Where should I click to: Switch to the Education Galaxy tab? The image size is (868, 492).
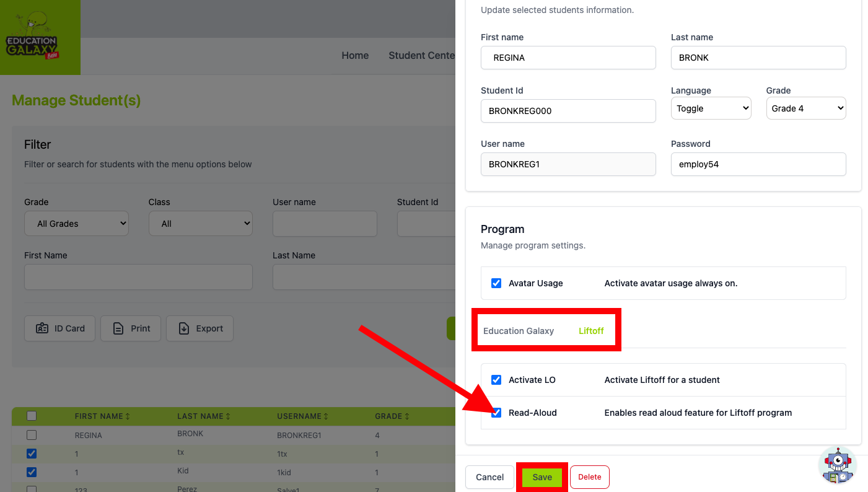point(519,331)
